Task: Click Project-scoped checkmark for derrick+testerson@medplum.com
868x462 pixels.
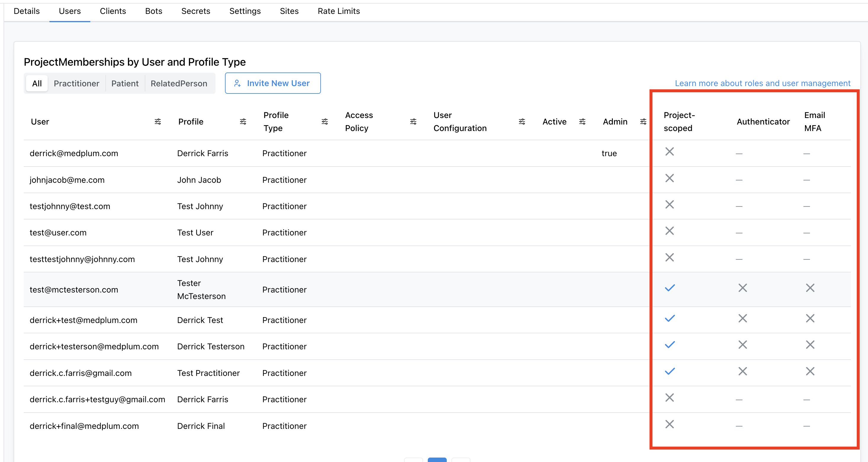Action: (670, 345)
